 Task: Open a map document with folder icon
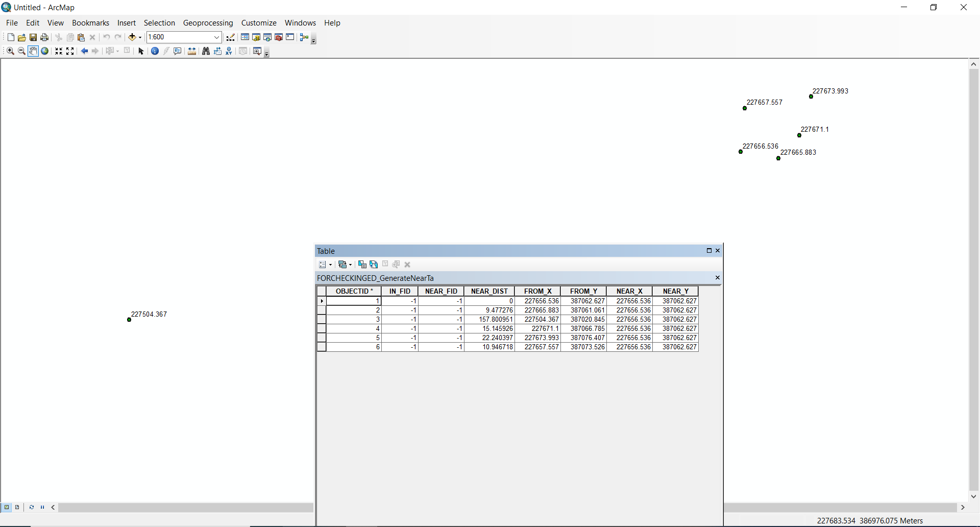point(22,37)
